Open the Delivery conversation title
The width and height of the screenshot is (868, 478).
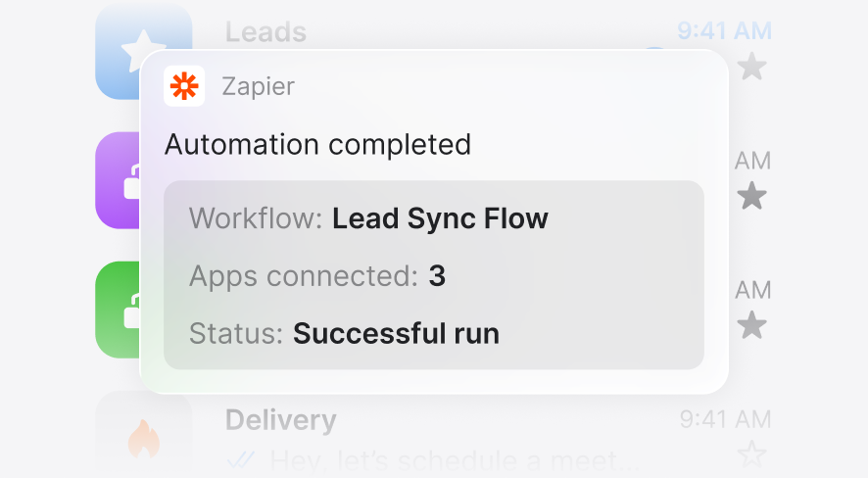tap(280, 420)
